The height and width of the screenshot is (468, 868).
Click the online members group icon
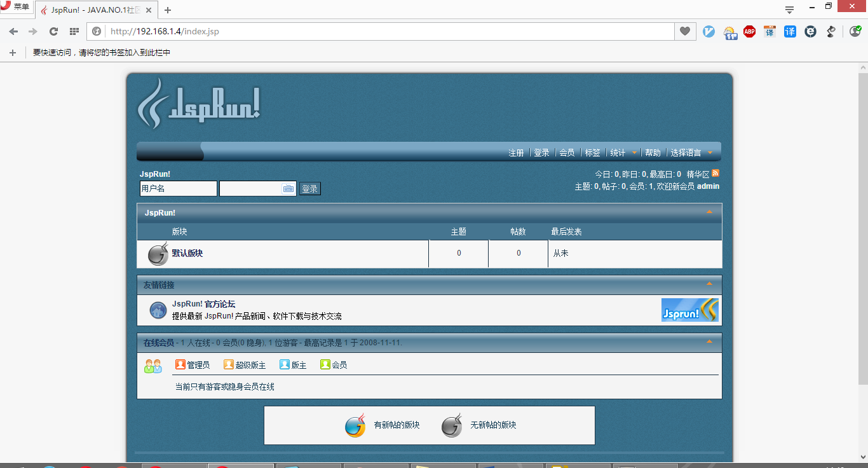click(x=153, y=366)
